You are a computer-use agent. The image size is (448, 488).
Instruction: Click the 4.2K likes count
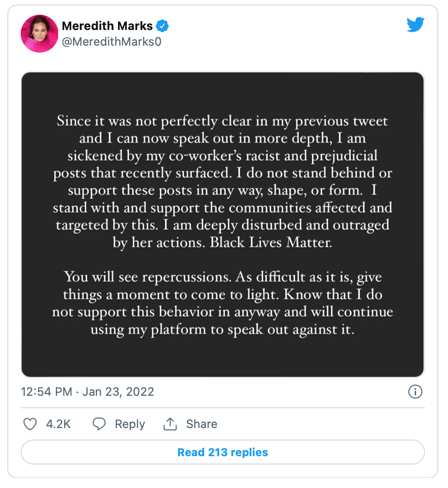click(59, 424)
